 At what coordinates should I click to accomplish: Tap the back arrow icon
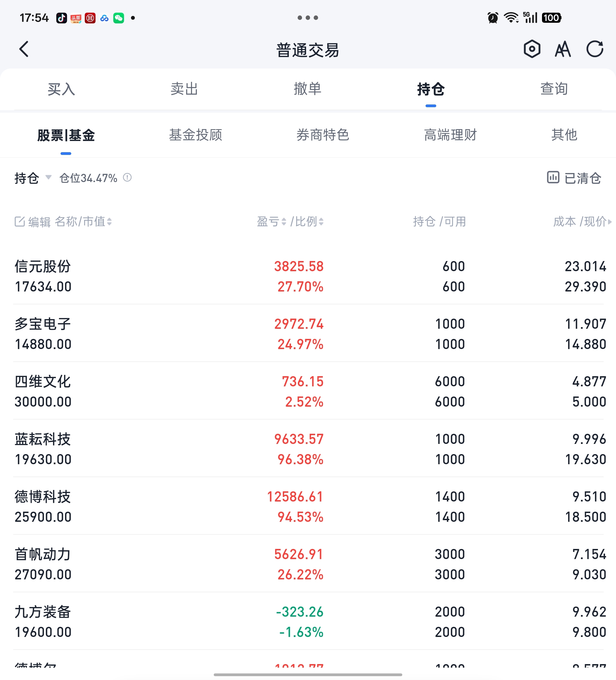(24, 49)
